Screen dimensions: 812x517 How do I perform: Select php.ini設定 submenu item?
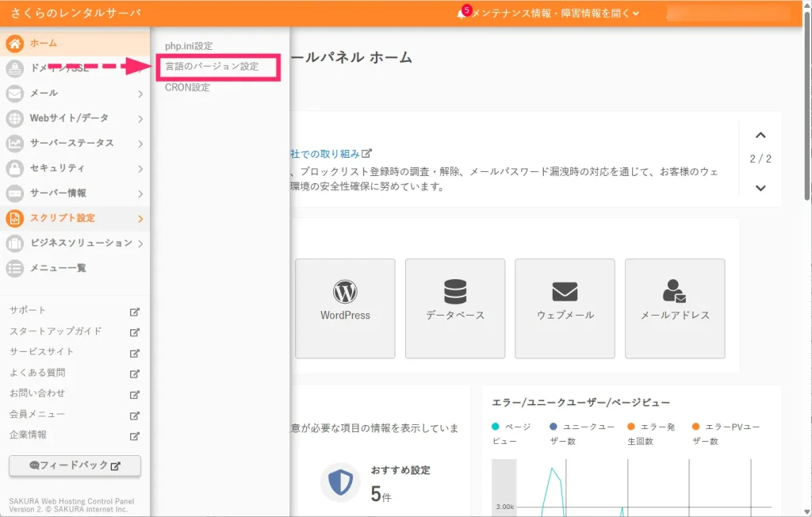[x=189, y=46]
